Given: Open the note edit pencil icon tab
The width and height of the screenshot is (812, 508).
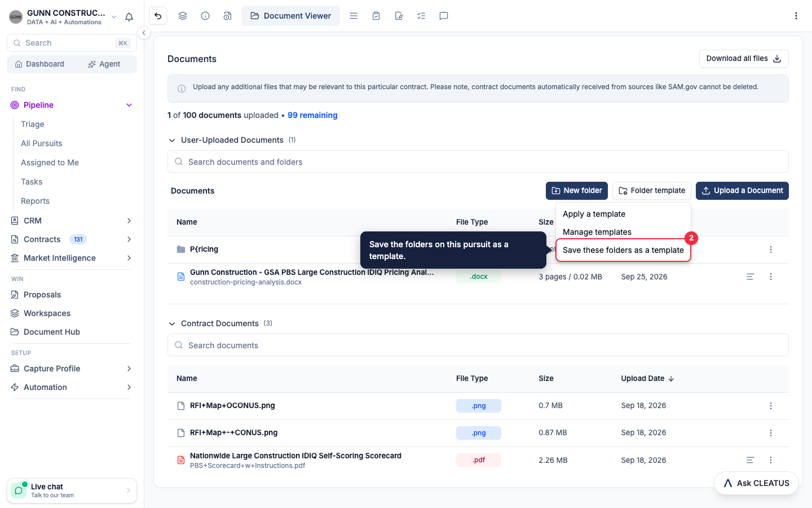Looking at the screenshot, I should click(x=399, y=16).
